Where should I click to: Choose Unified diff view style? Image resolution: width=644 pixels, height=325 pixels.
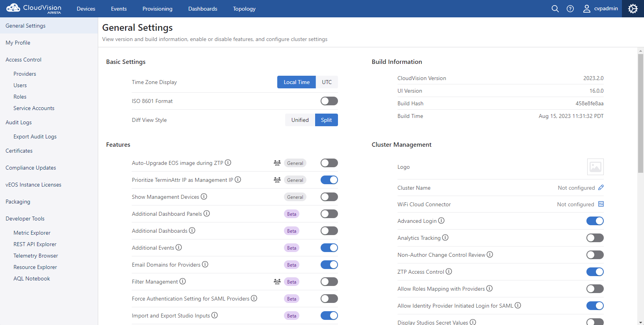tap(300, 120)
